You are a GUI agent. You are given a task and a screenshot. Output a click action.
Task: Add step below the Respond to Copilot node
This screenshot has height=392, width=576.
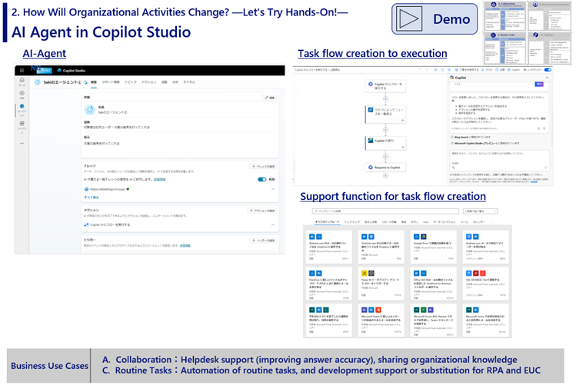[x=385, y=176]
